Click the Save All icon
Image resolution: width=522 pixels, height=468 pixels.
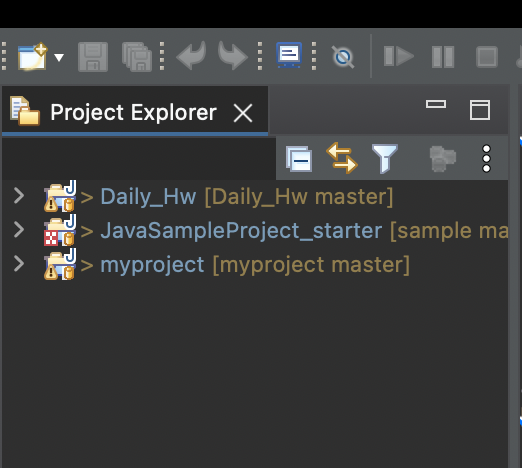(137, 57)
